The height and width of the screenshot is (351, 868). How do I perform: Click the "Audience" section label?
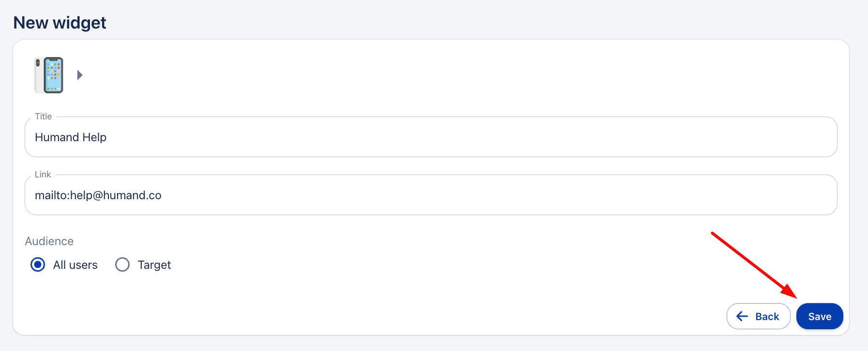[x=49, y=241]
